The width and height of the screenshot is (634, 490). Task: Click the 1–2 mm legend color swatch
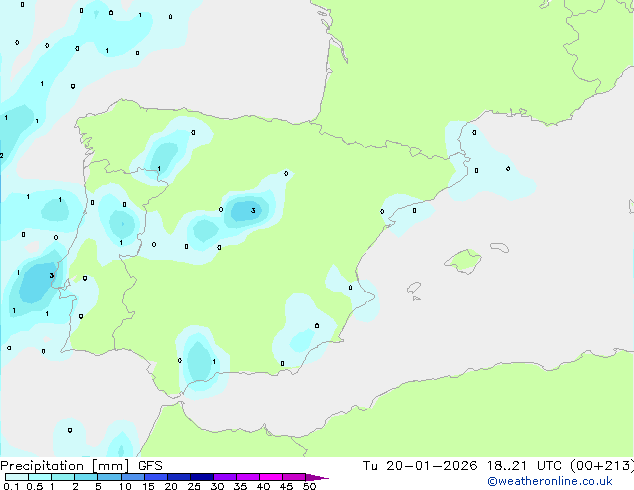(63, 477)
